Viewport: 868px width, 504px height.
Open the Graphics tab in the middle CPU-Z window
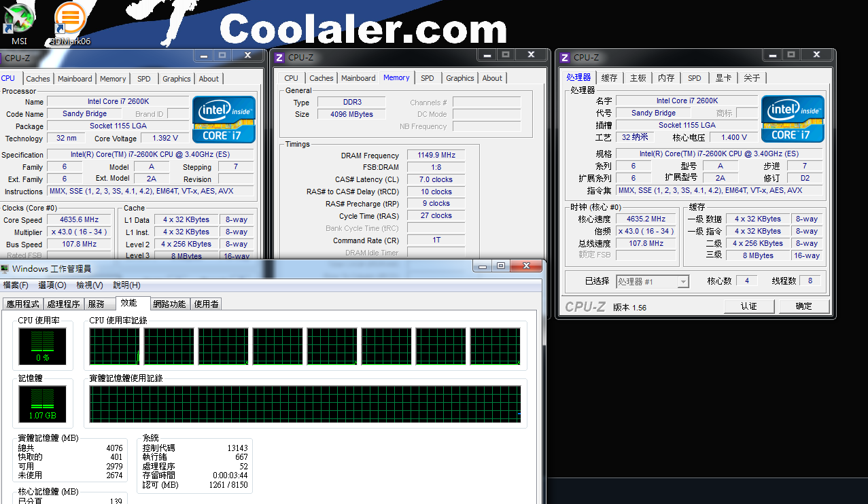(460, 78)
